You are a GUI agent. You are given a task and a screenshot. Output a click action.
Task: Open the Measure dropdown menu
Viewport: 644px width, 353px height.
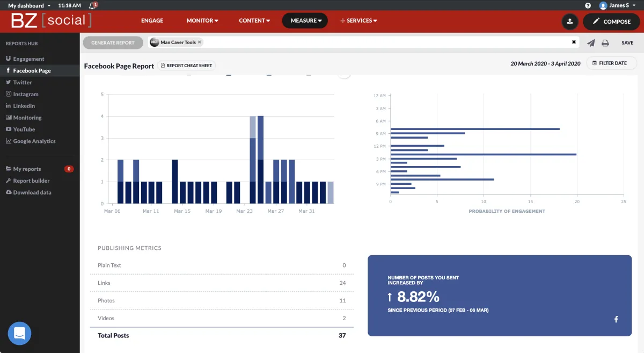click(305, 21)
